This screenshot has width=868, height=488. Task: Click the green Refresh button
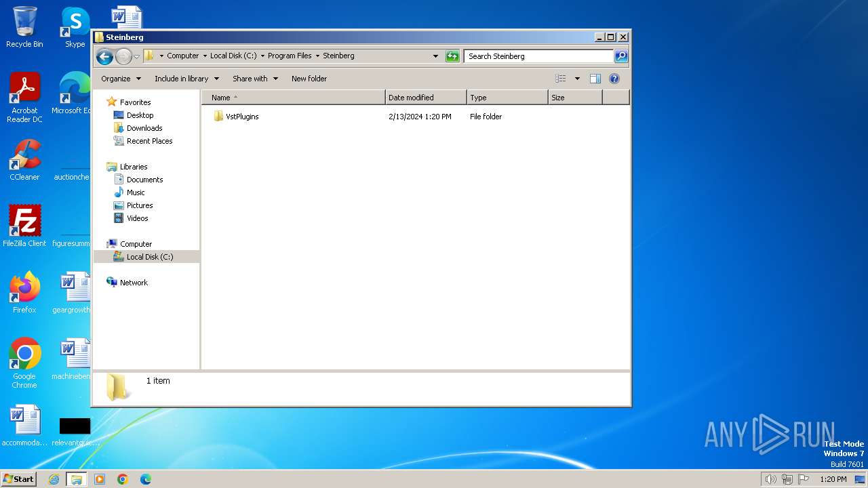(452, 56)
